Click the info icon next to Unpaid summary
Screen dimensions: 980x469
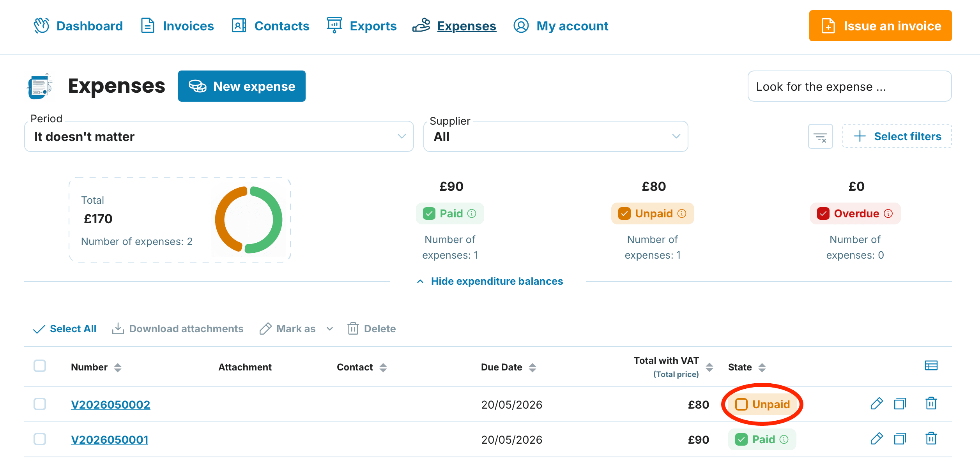click(x=682, y=213)
